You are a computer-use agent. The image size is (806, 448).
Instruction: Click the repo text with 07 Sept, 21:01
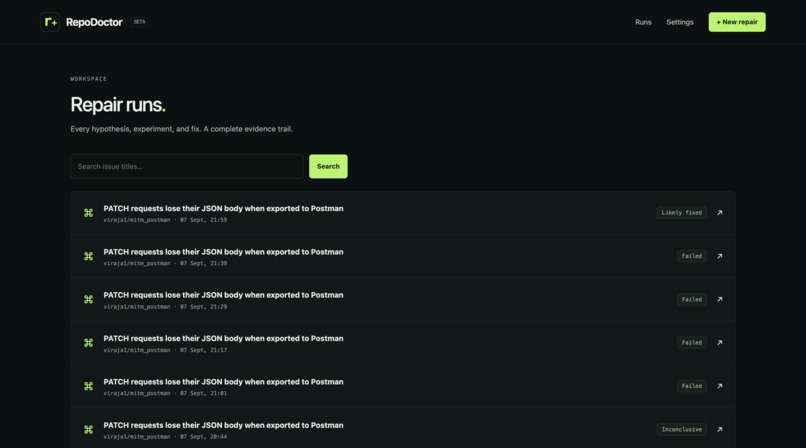pyautogui.click(x=165, y=393)
